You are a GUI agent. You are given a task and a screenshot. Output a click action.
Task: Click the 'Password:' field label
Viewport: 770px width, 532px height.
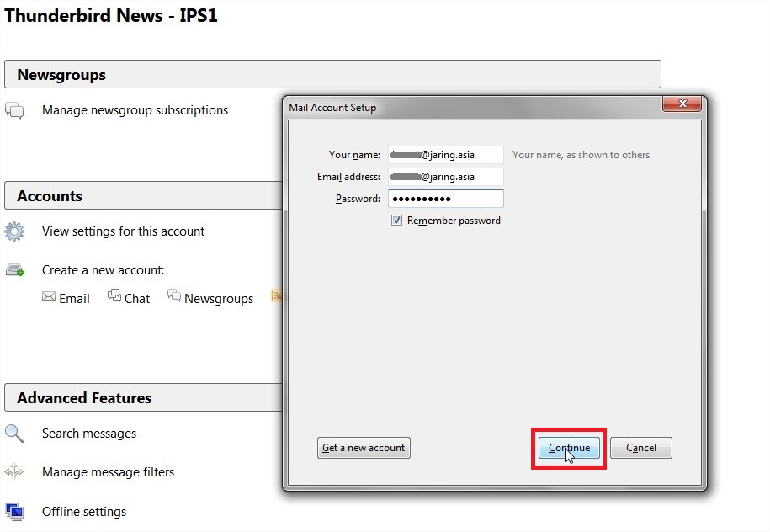[x=358, y=199]
